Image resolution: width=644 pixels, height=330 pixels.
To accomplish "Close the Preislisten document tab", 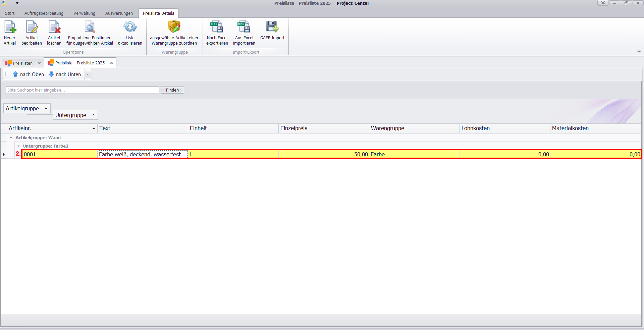I will (39, 63).
